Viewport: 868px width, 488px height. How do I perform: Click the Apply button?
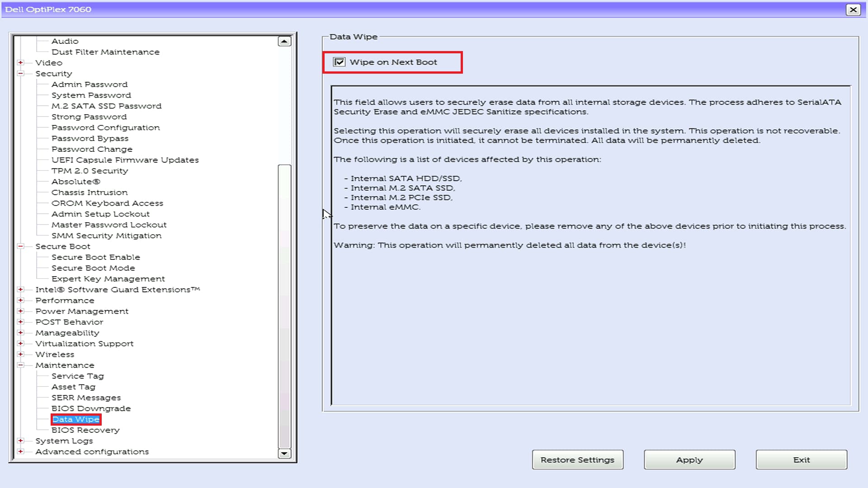coord(689,460)
